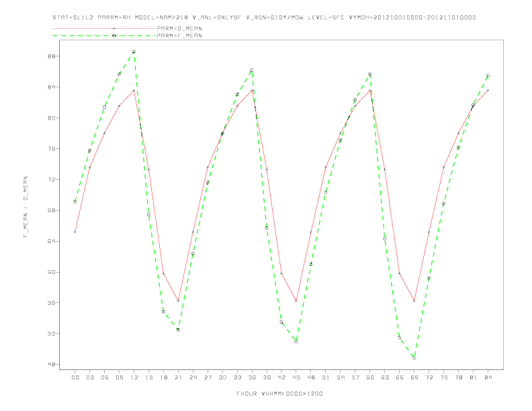
Task: Click y-axis tick label 56
Action: click(52, 303)
